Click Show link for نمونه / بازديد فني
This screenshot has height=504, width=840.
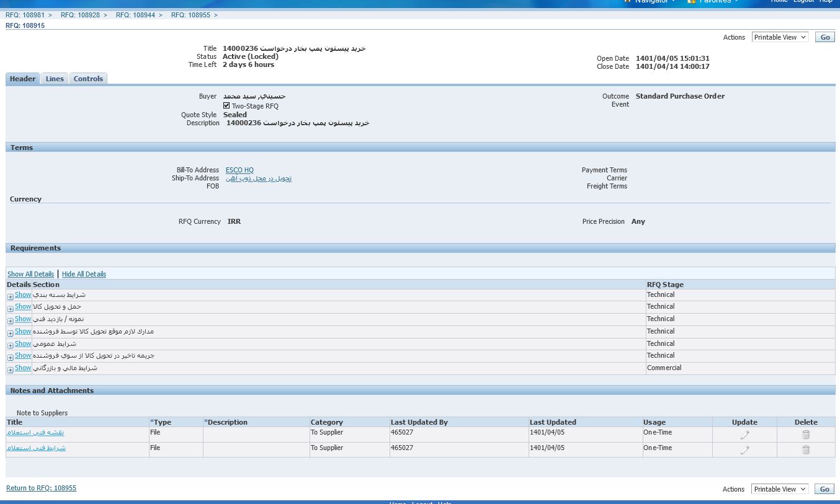23,319
